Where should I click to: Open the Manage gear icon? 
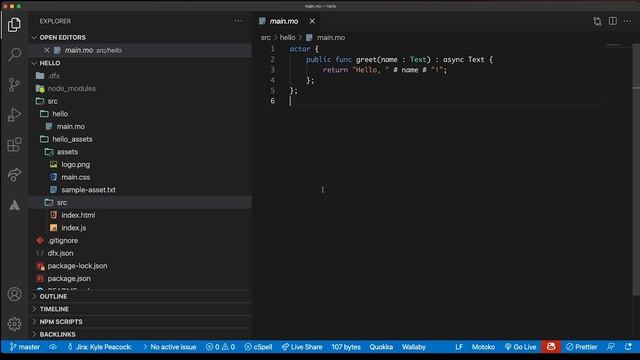tap(14, 324)
